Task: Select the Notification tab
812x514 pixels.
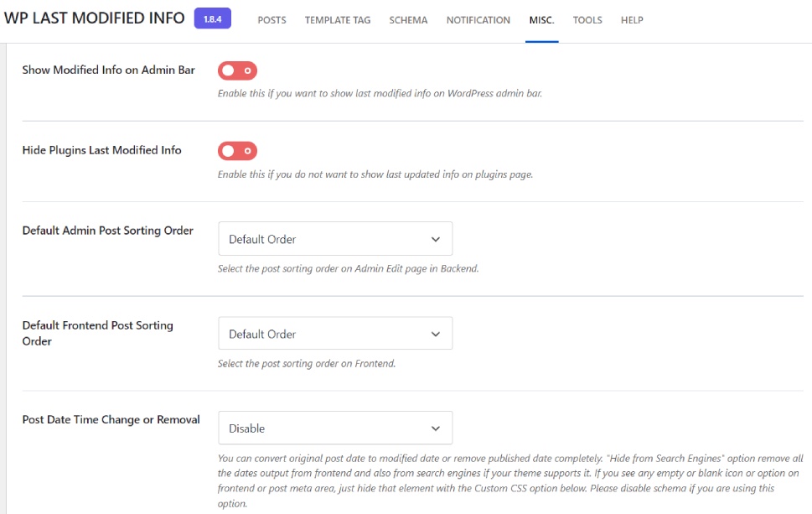Action: pos(478,20)
